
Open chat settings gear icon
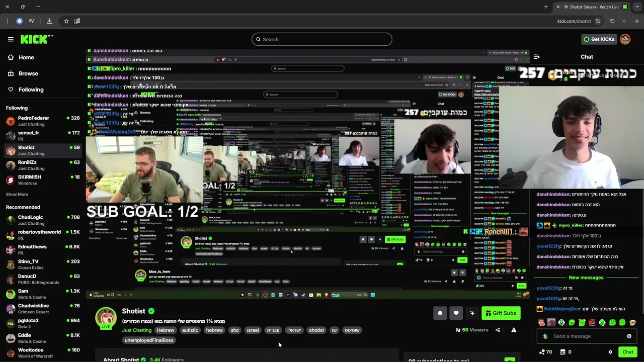pos(610,352)
